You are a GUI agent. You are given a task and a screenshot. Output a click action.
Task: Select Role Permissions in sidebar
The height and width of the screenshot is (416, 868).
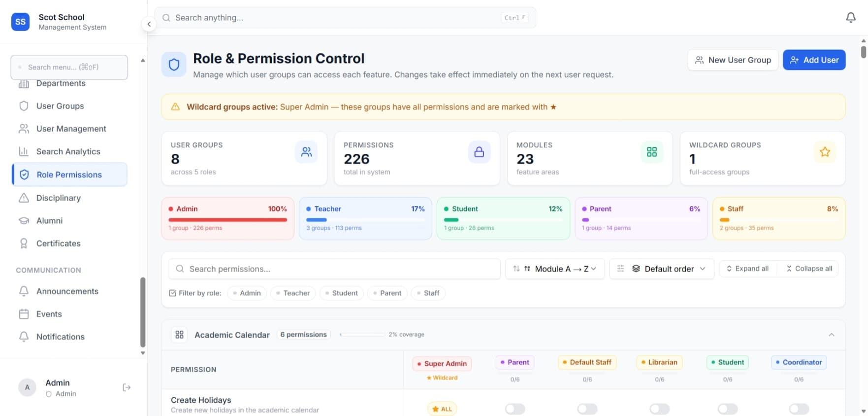[69, 174]
